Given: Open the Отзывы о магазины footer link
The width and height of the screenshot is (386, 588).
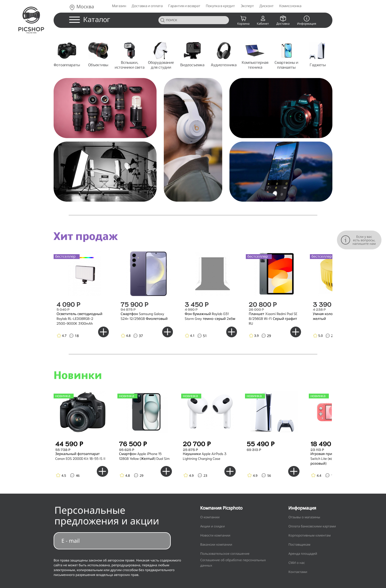Looking at the screenshot, I should coord(304,517).
